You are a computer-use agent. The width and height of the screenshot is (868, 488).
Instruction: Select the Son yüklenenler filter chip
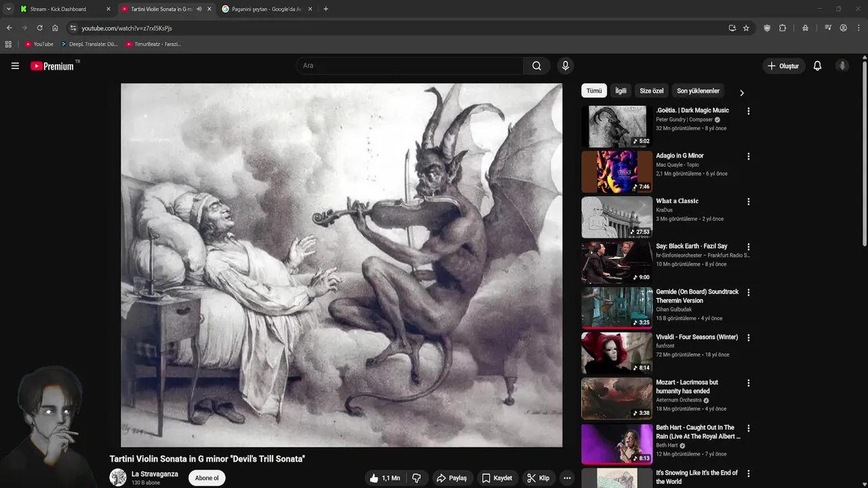click(x=698, y=91)
